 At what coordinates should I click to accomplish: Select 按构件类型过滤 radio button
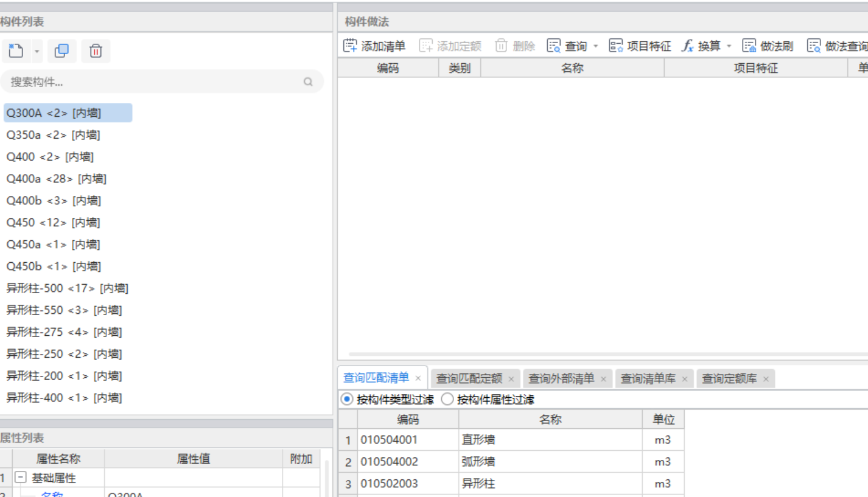click(x=347, y=400)
